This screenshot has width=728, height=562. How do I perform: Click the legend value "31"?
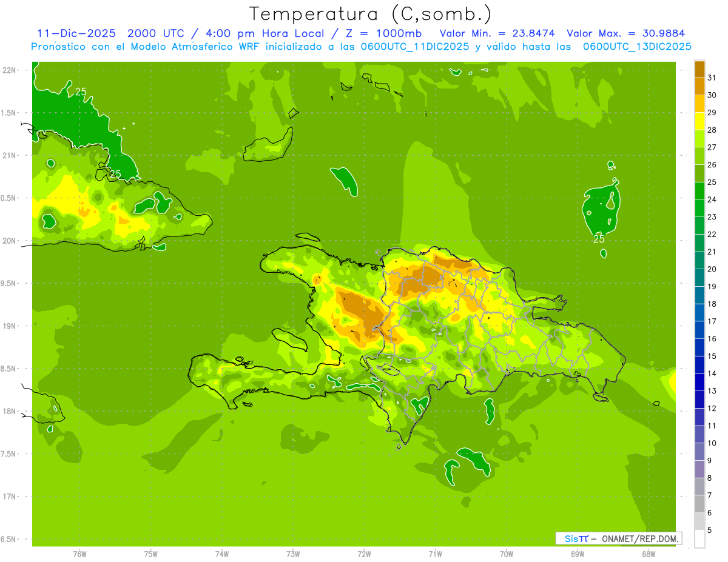[x=712, y=77]
